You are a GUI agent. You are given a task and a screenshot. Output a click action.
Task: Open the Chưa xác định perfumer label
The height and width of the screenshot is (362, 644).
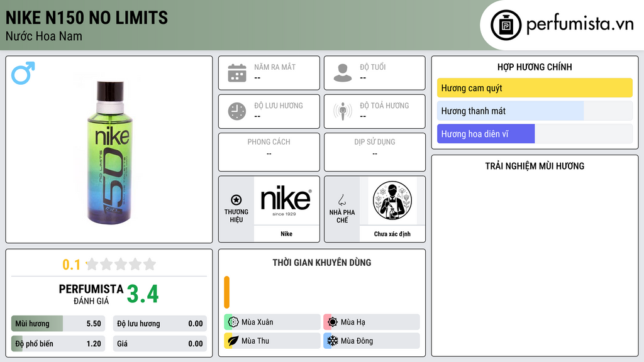392,234
